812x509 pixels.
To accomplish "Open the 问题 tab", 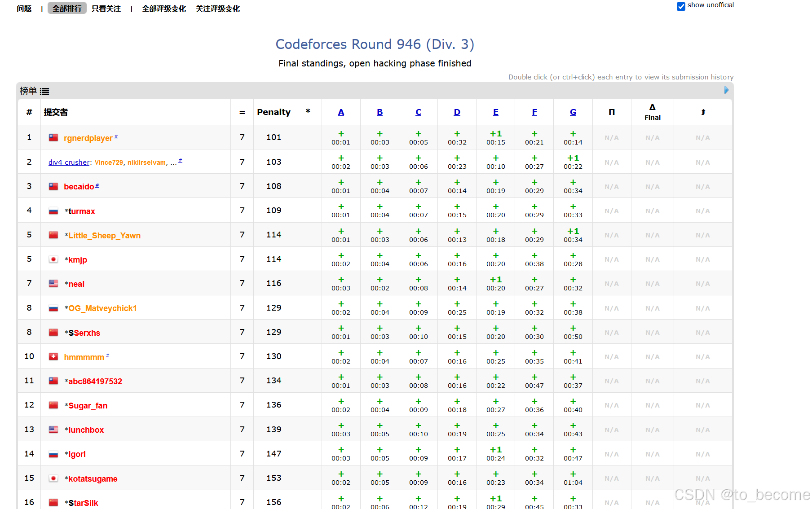I will [24, 9].
